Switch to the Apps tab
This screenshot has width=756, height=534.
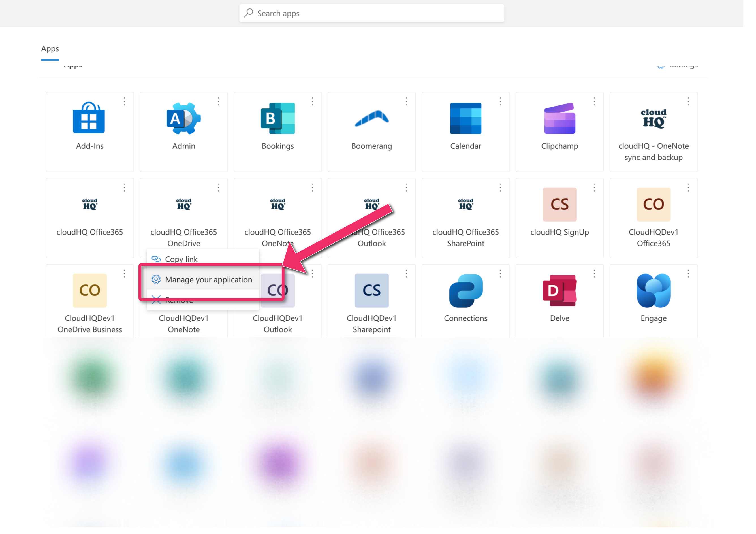pyautogui.click(x=50, y=49)
